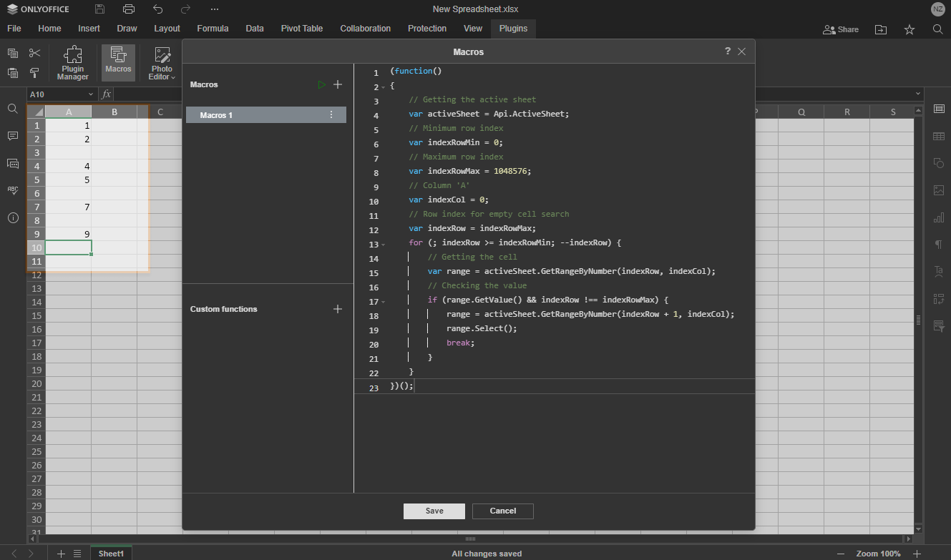Select cell A4 containing 4
951x560 pixels.
69,166
